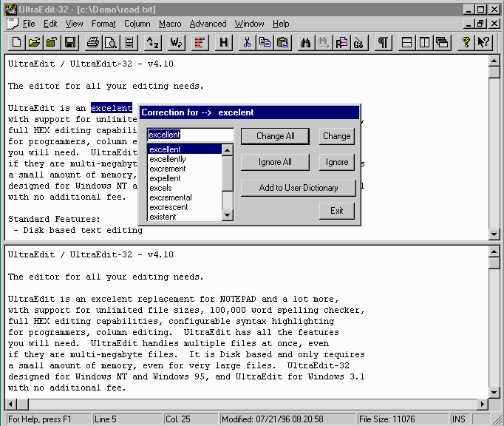Open the Advanced menu

(x=208, y=24)
